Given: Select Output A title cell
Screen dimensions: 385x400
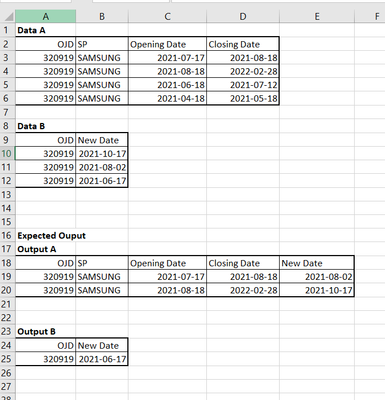Looking at the screenshot, I should click(x=46, y=249).
